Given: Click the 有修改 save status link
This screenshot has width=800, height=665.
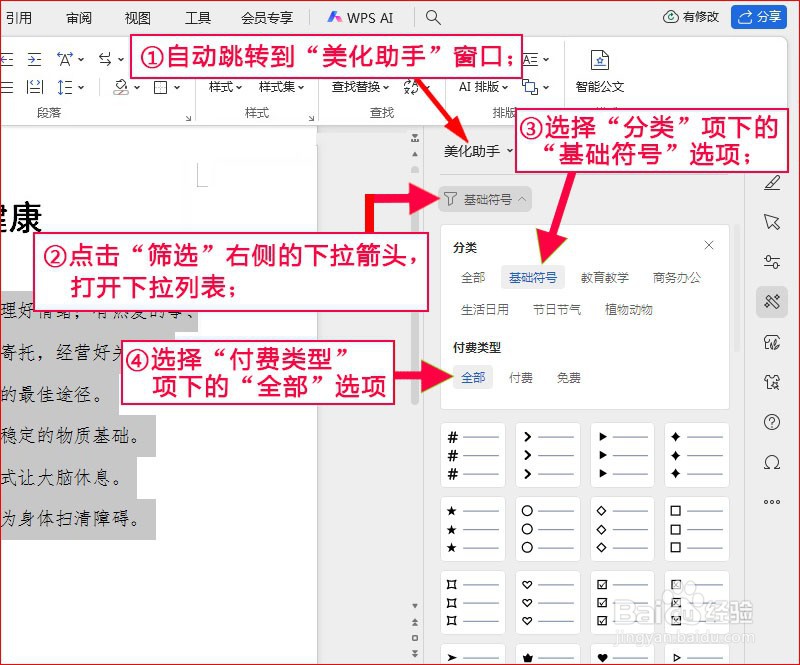Looking at the screenshot, I should coord(692,16).
